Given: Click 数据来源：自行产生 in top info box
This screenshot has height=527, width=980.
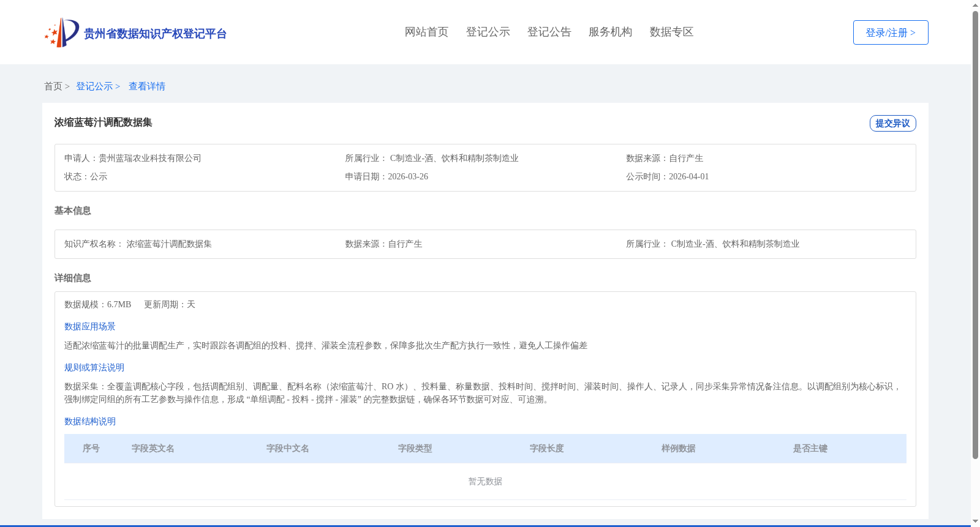Looking at the screenshot, I should pyautogui.click(x=665, y=158).
